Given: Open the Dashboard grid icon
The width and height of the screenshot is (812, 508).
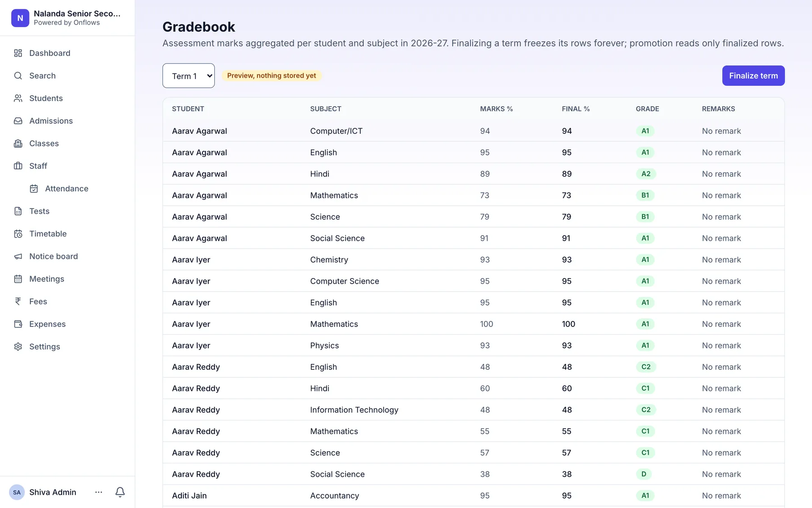Looking at the screenshot, I should 18,53.
